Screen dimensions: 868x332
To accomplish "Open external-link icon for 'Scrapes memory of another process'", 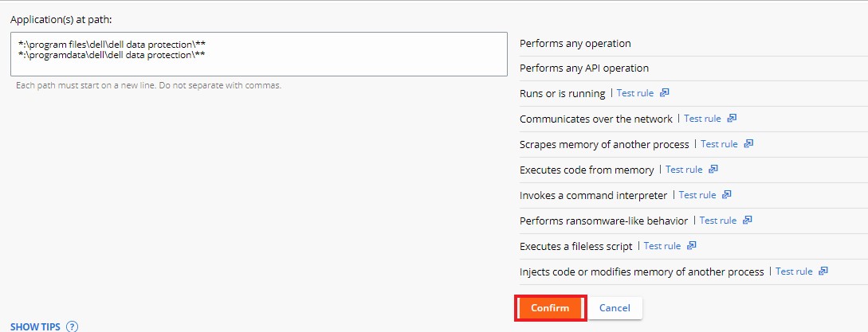I will (748, 144).
